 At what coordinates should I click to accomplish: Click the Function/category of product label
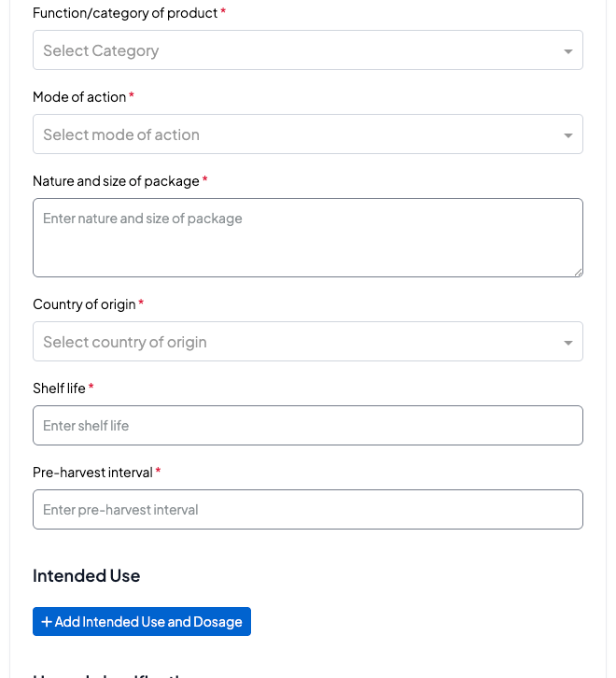point(125,13)
